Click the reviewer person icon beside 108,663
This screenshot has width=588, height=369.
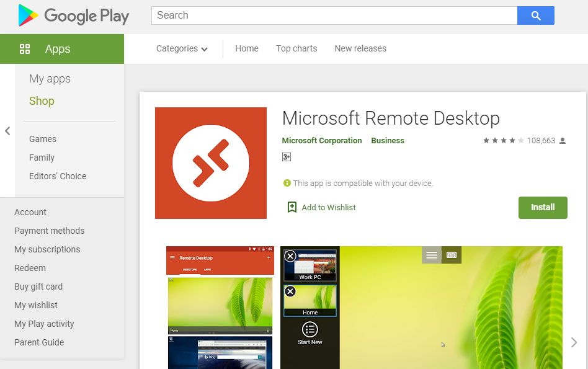[563, 141]
